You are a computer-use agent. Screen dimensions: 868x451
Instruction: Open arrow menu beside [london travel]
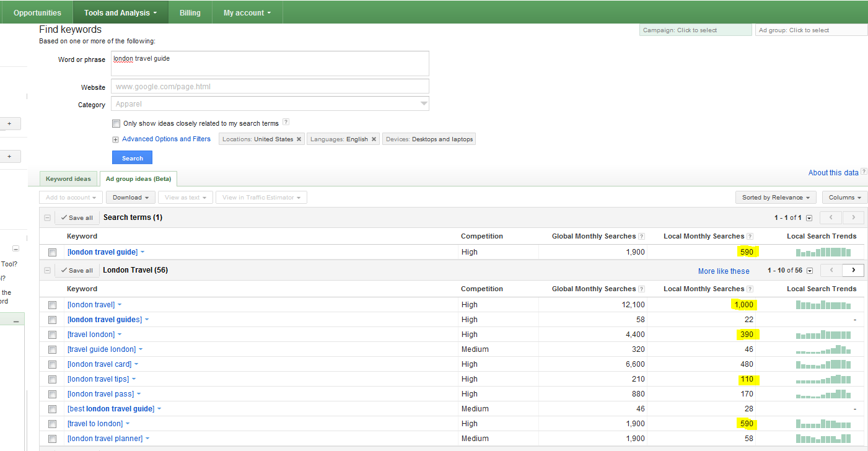pos(120,305)
